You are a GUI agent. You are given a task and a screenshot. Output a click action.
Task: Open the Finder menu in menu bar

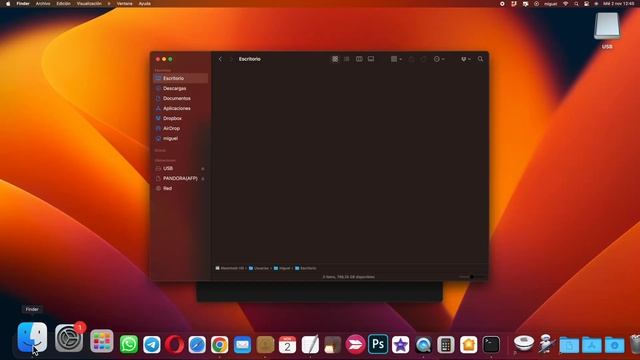point(23,4)
